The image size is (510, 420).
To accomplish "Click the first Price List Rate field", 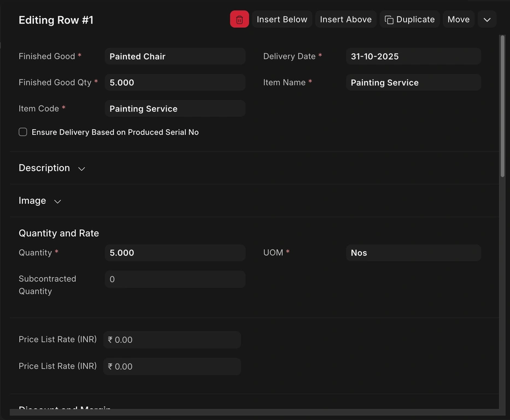I will point(172,340).
